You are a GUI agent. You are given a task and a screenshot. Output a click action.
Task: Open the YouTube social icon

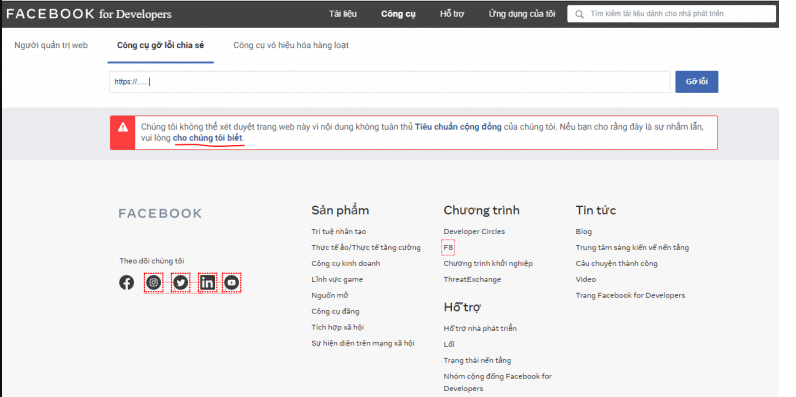231,282
